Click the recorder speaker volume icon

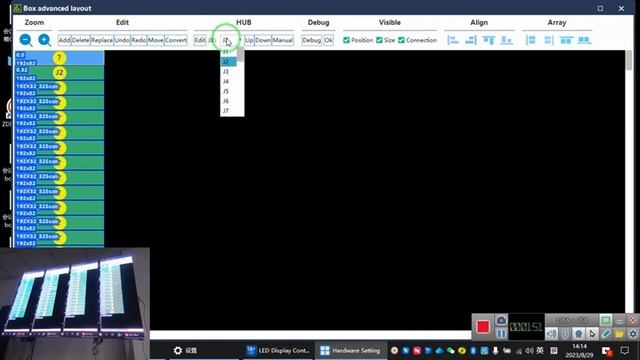click(x=551, y=334)
